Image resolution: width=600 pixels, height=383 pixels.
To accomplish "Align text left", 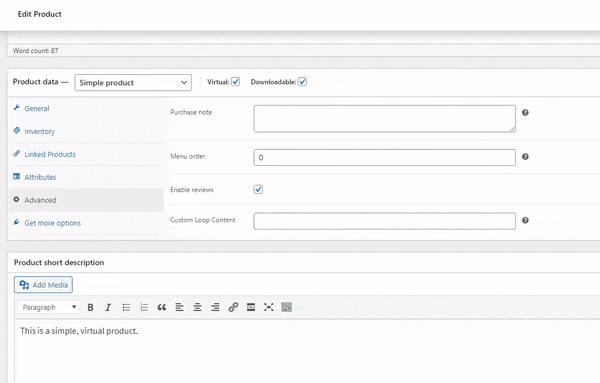I will [x=179, y=307].
